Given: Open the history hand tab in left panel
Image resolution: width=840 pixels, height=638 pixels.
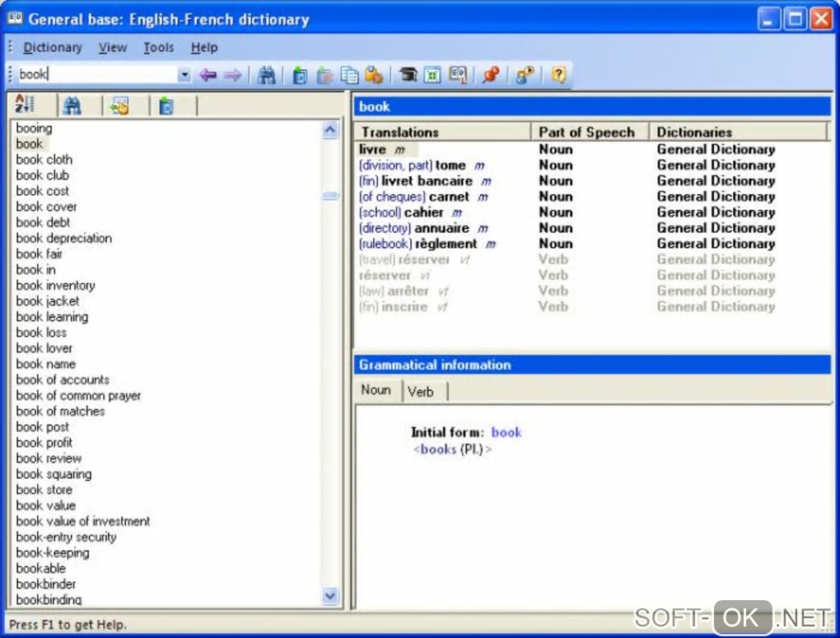Looking at the screenshot, I should (119, 105).
